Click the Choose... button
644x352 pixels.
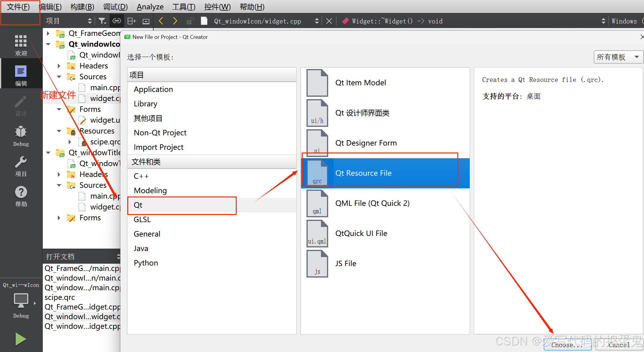[568, 344]
